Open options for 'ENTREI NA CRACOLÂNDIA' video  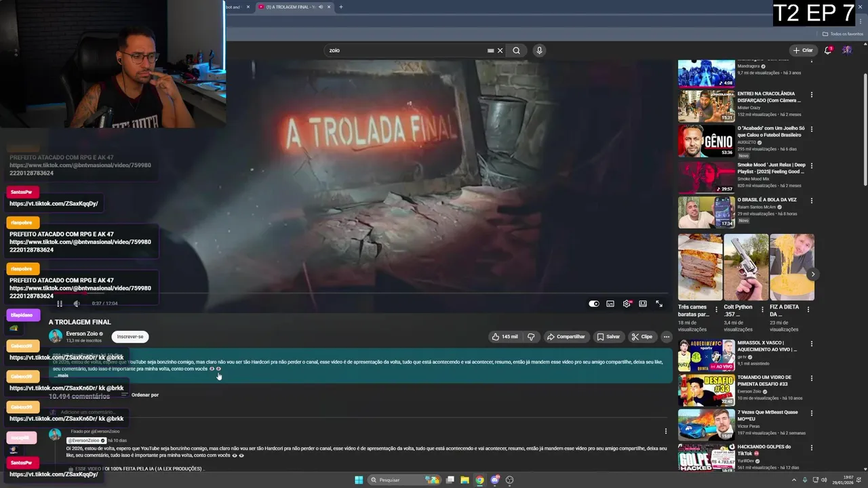[x=811, y=94]
